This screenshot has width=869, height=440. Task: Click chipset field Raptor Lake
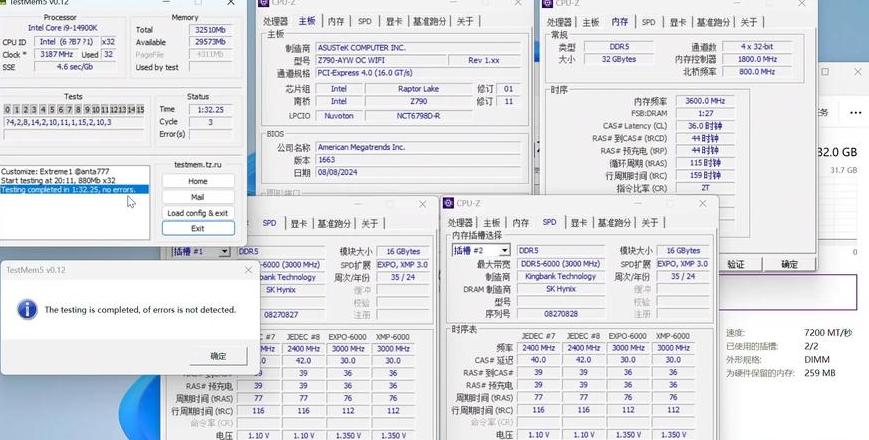(418, 89)
